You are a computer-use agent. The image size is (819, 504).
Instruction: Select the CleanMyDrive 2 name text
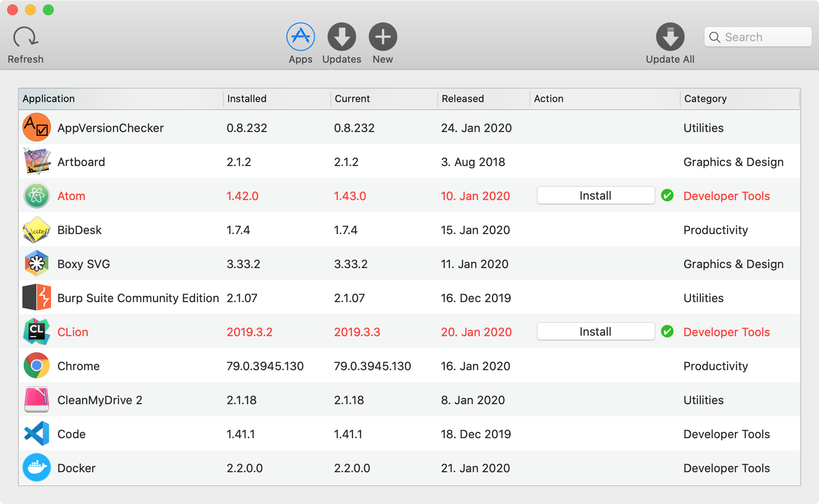tap(100, 400)
